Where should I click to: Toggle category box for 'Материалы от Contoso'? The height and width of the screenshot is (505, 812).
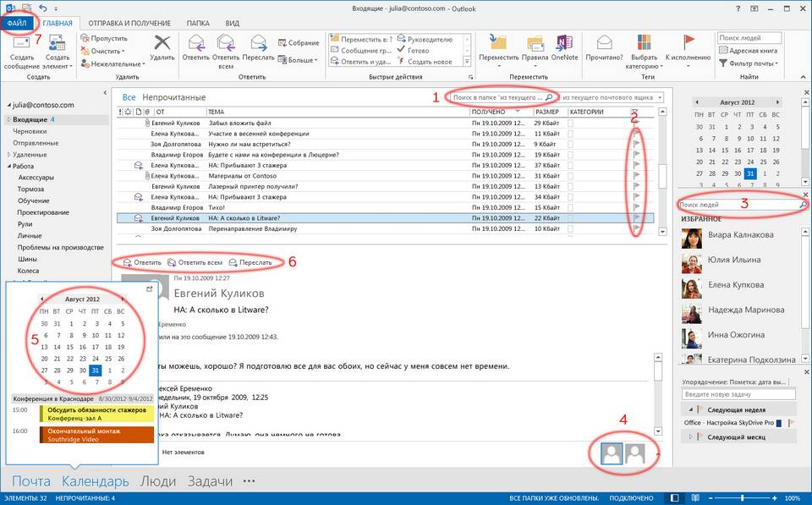click(x=571, y=176)
